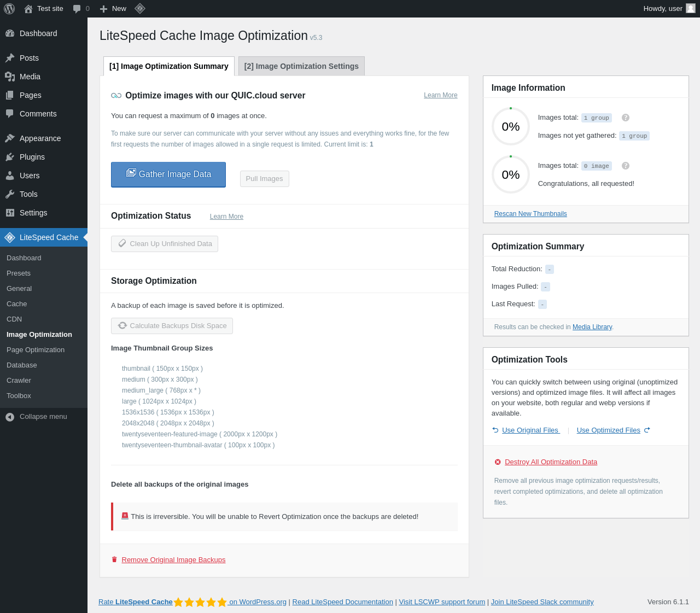
Task: Open the Test site home icon
Action: 28,9
